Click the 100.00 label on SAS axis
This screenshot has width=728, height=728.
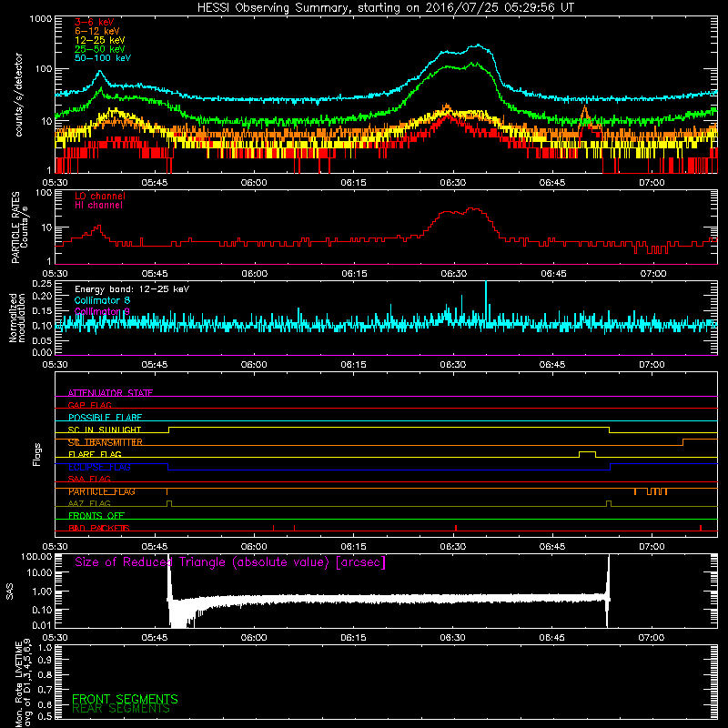(x=36, y=556)
